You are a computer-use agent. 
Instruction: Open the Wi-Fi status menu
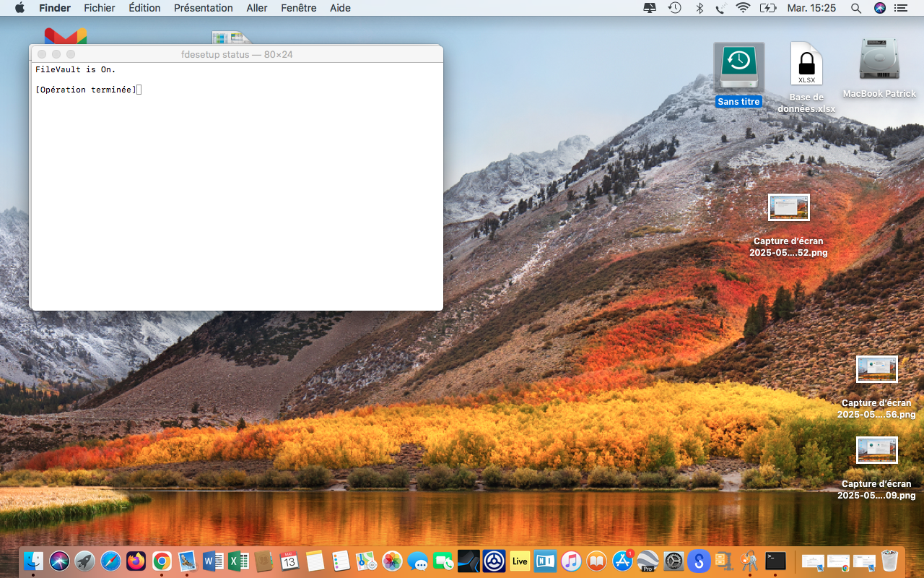(x=743, y=8)
